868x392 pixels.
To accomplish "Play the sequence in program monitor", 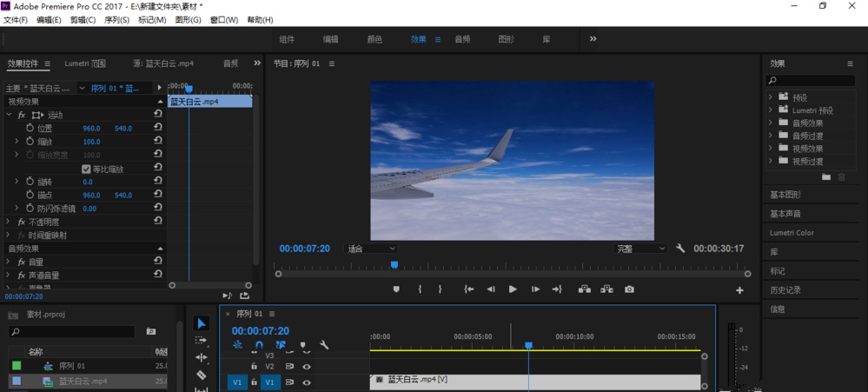I will click(x=513, y=289).
